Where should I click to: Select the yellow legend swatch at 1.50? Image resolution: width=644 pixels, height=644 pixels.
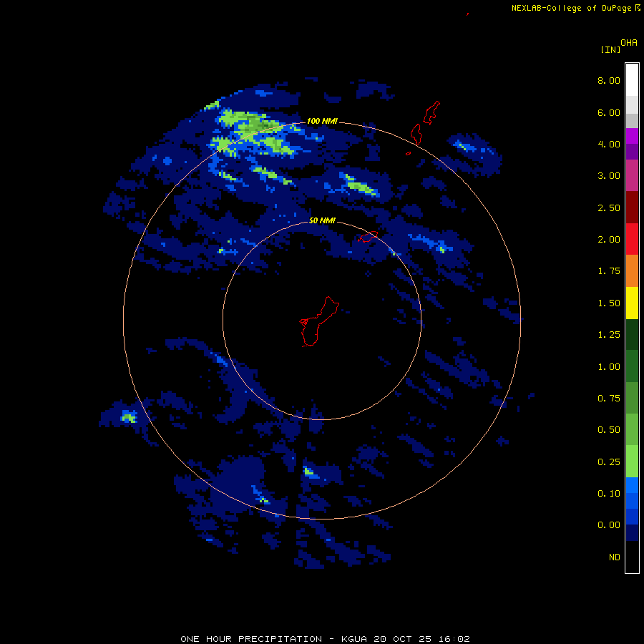tap(632, 303)
